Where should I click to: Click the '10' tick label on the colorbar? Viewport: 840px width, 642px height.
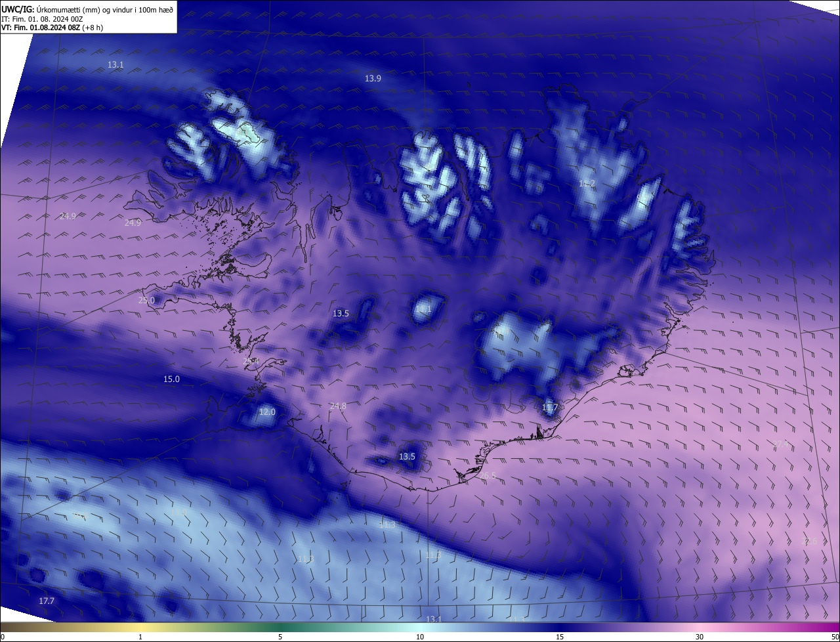[420, 637]
